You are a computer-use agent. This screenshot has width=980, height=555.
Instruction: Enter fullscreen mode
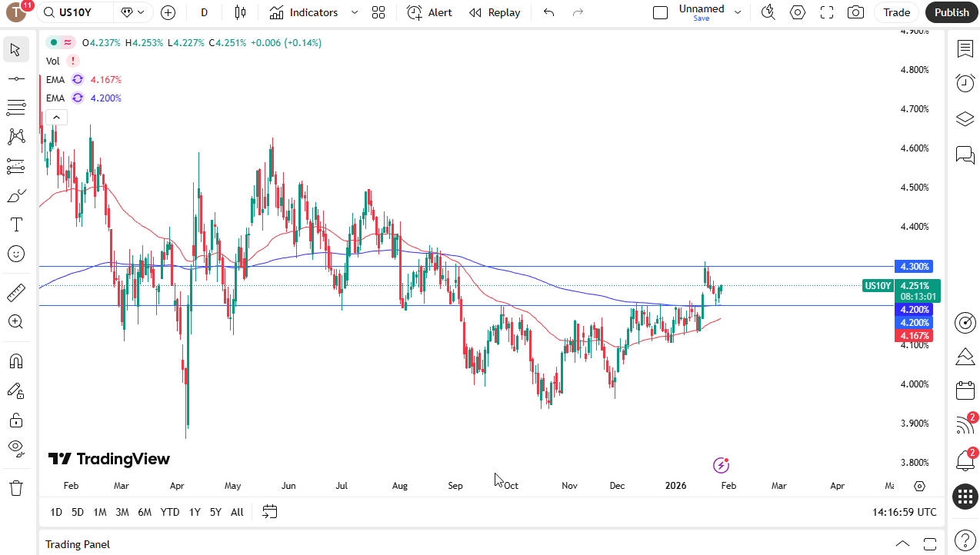point(827,12)
